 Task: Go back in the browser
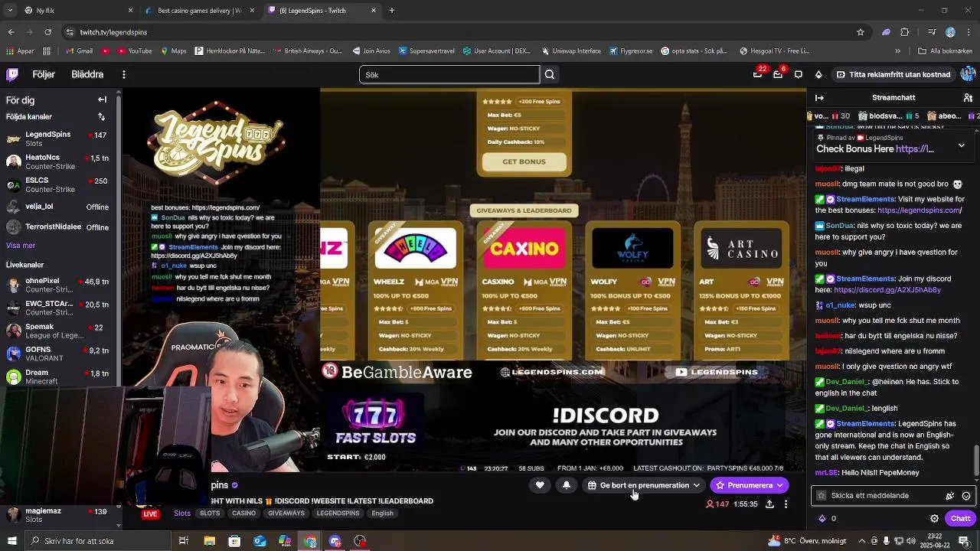tap(11, 32)
